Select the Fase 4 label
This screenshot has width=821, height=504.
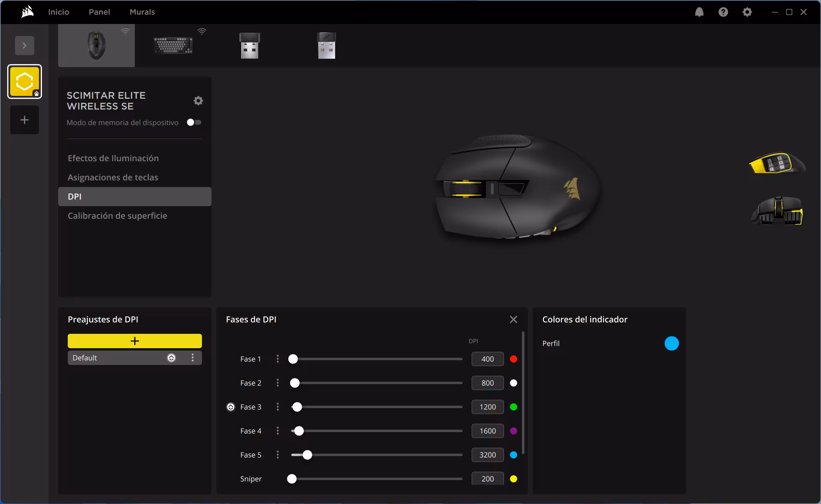[251, 431]
